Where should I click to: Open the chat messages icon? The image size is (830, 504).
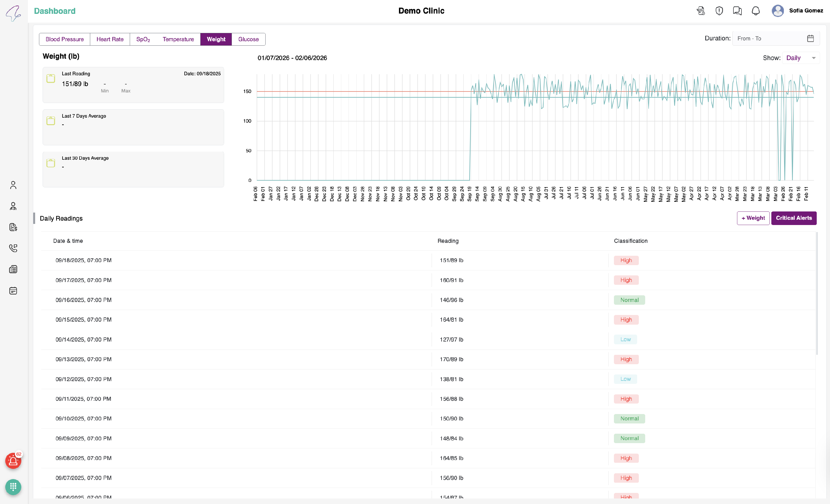coord(737,11)
